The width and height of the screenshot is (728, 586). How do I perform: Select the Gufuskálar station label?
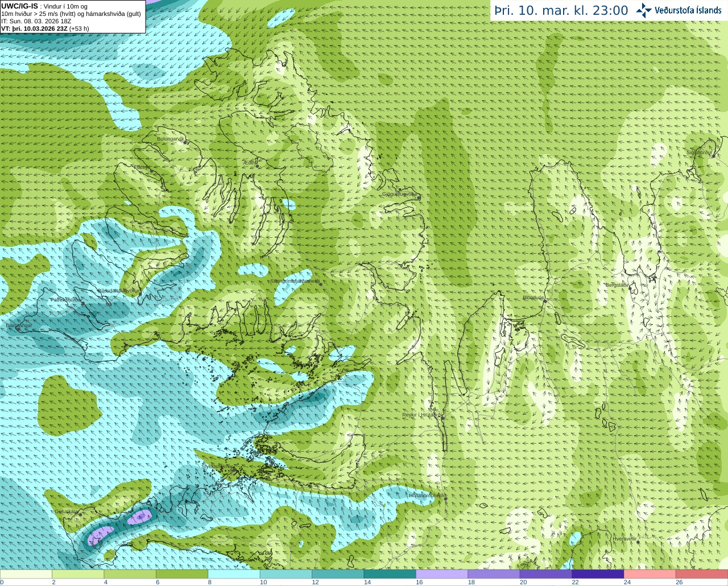point(67,511)
